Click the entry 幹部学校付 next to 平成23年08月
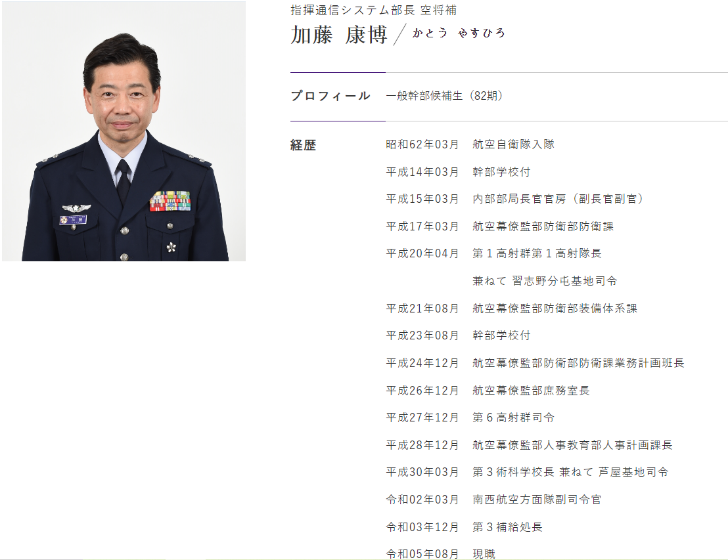Screen dimensions: 728x560 click(x=501, y=335)
